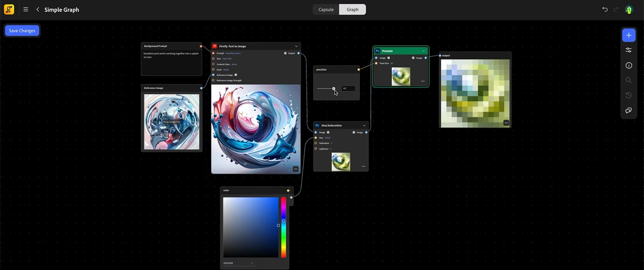This screenshot has width=644, height=270.
Task: Click the rainbow hue strip in color node
Action: coord(283,227)
